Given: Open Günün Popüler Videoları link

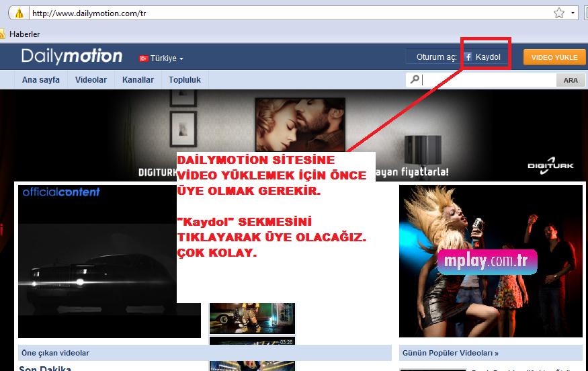Looking at the screenshot, I should [450, 353].
